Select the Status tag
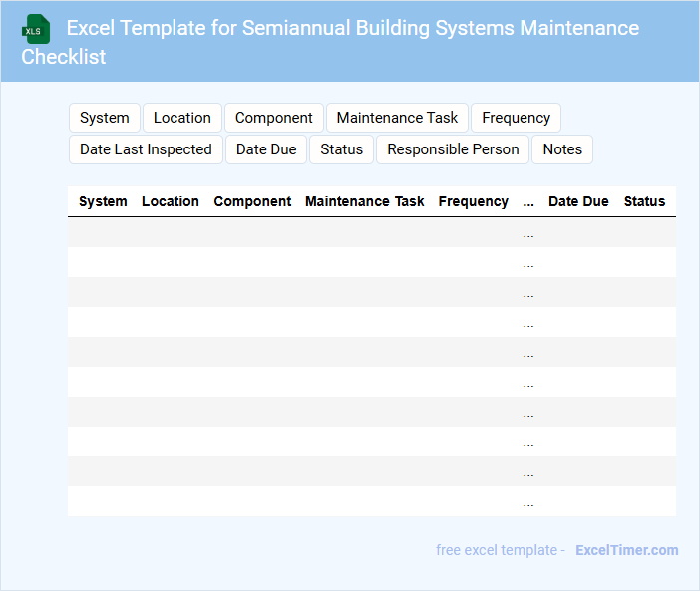Viewport: 700px width, 591px height. [341, 149]
